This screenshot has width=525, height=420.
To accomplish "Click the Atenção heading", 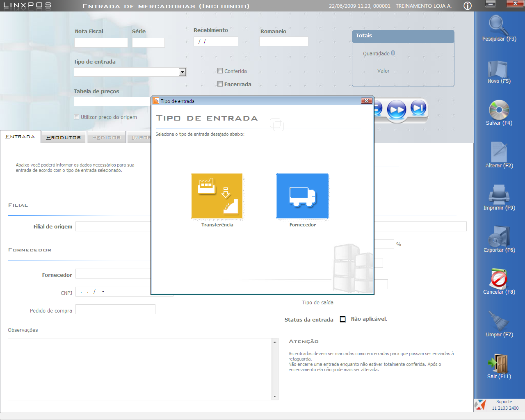I will [304, 341].
